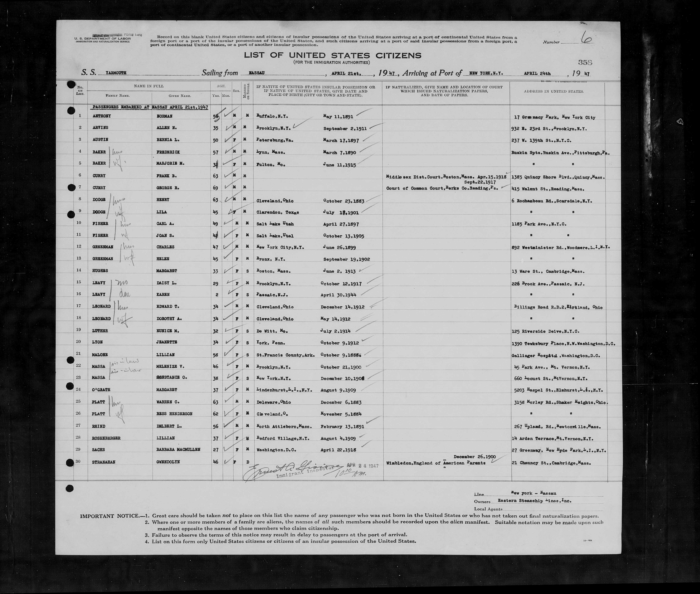Select the given name 'KAREN'
Viewport: 700px width, 594px height.
(x=163, y=294)
